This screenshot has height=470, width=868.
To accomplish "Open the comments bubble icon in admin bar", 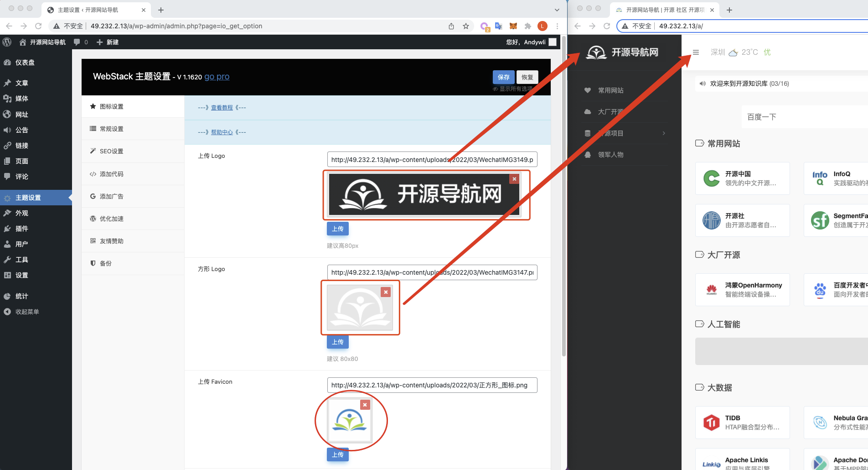I will click(x=77, y=42).
